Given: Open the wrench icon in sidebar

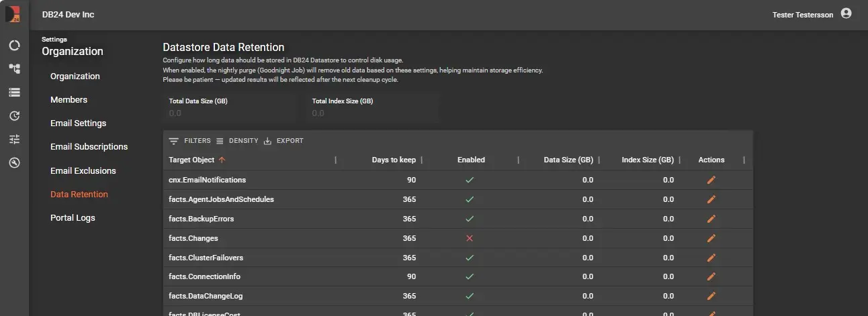Looking at the screenshot, I should [x=14, y=163].
